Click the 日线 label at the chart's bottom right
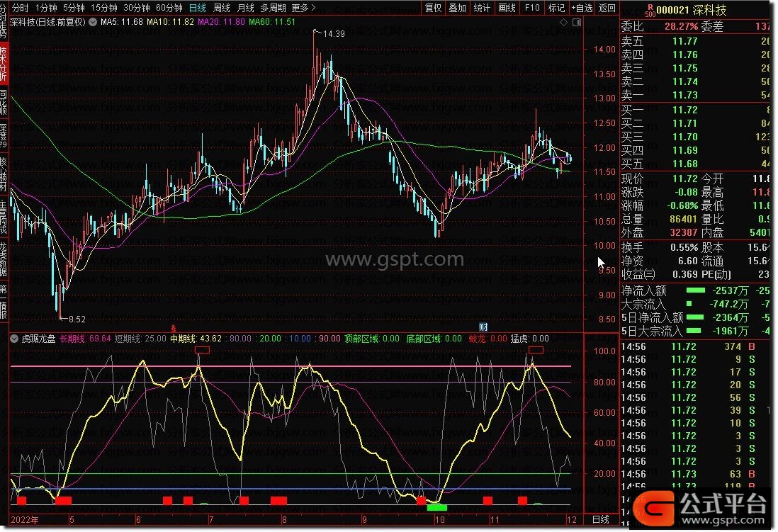 click(x=600, y=519)
